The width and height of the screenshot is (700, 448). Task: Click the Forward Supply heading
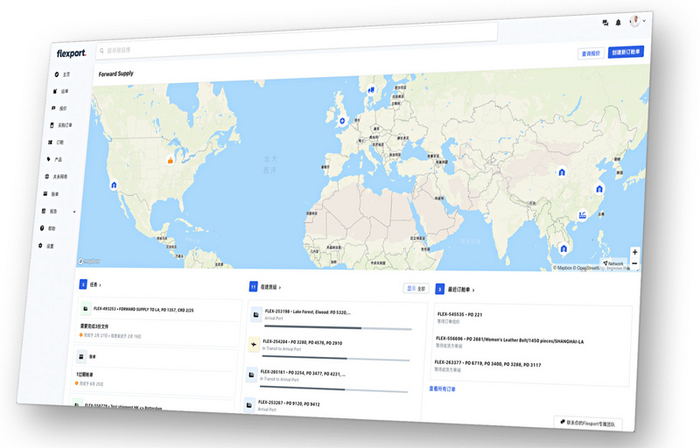[116, 74]
